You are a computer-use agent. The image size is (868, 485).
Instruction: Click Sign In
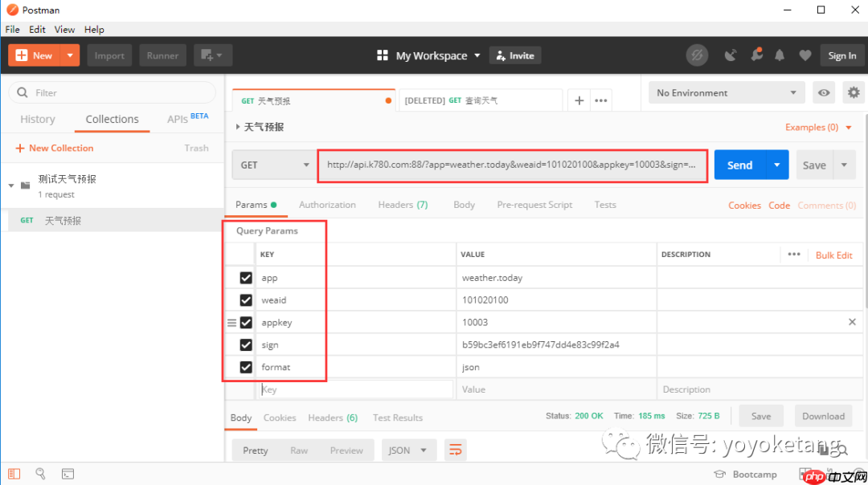(x=841, y=55)
